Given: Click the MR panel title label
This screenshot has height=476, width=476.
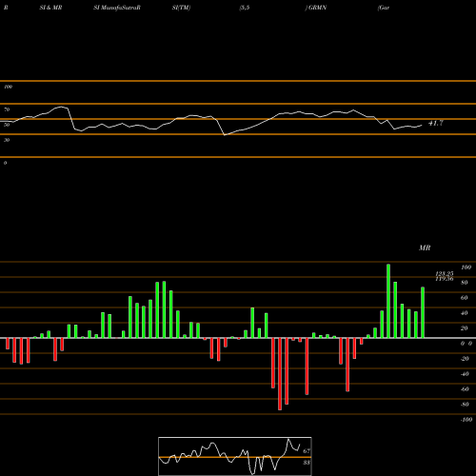Looking at the screenshot, I should pyautogui.click(x=425, y=248).
